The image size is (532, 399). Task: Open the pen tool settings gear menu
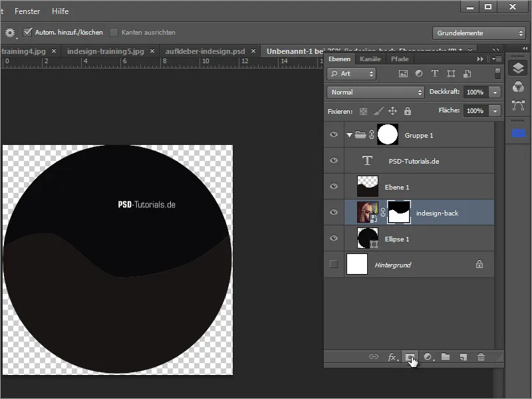click(x=10, y=33)
